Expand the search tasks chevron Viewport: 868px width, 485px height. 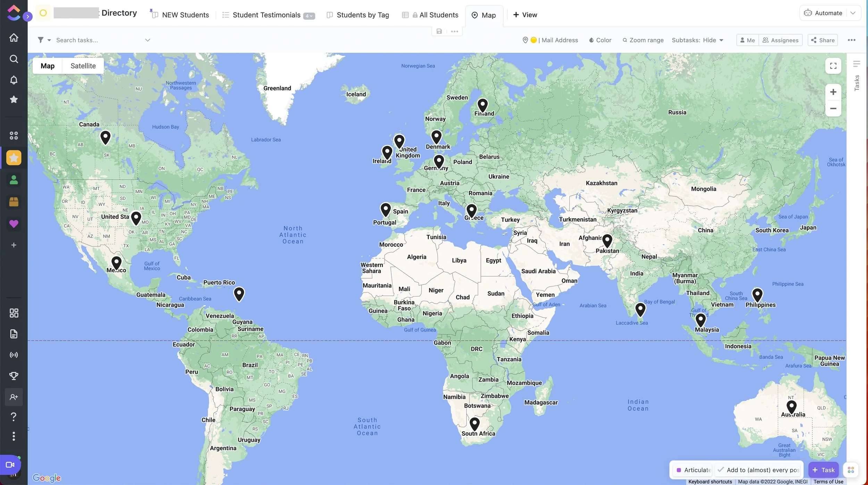point(148,40)
